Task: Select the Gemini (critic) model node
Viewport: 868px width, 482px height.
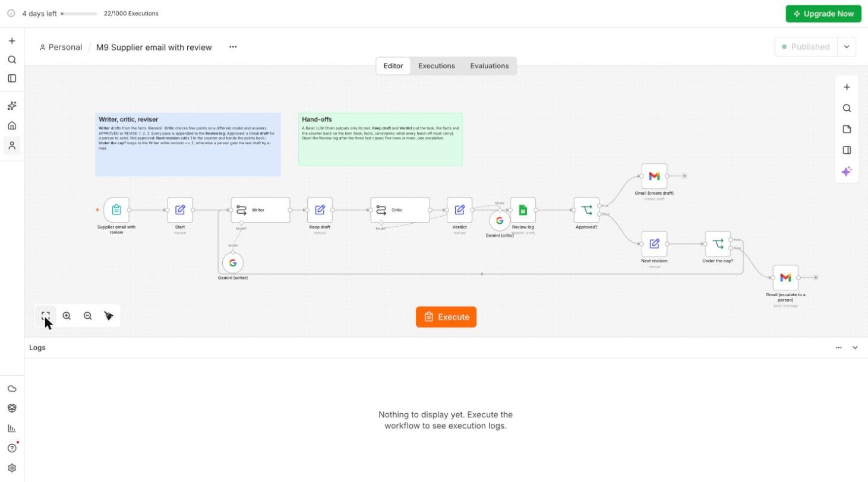Action: pos(500,221)
